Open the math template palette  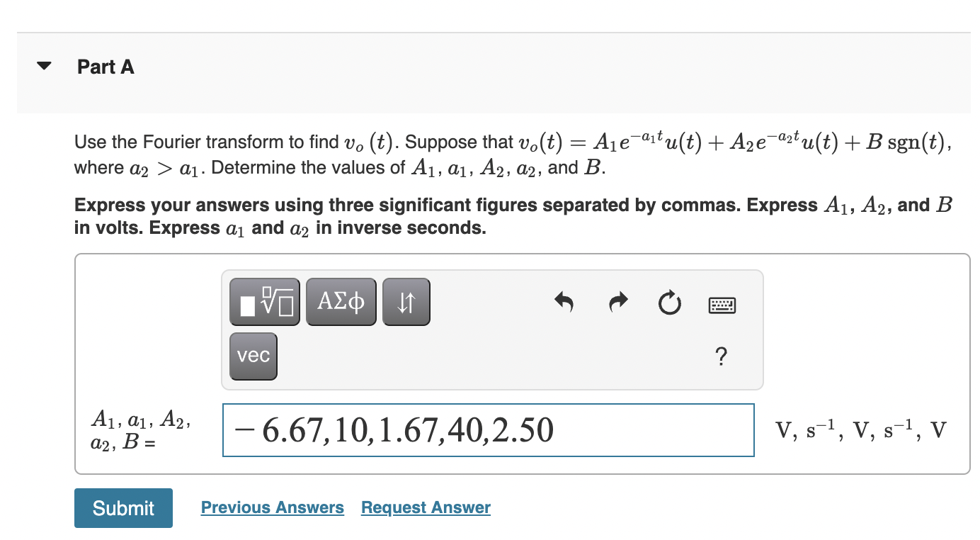click(264, 301)
